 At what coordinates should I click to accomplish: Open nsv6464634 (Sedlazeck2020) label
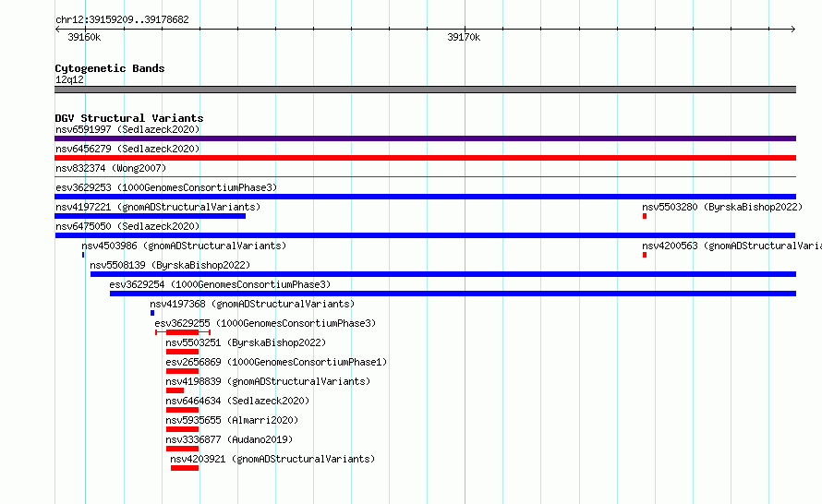click(237, 401)
